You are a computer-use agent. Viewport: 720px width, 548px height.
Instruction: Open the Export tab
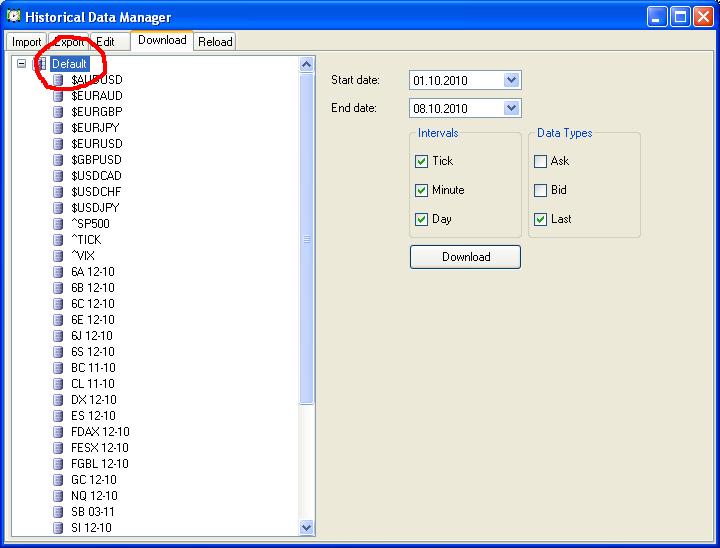[68, 42]
